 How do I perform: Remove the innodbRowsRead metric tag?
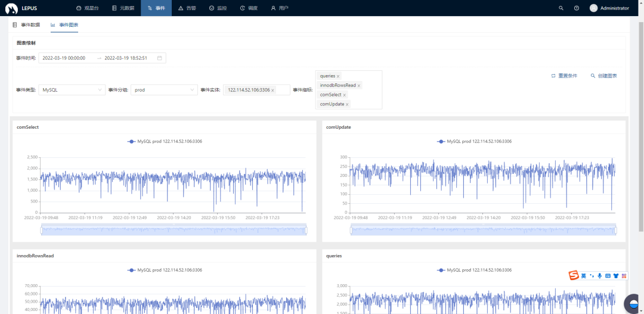tap(359, 86)
